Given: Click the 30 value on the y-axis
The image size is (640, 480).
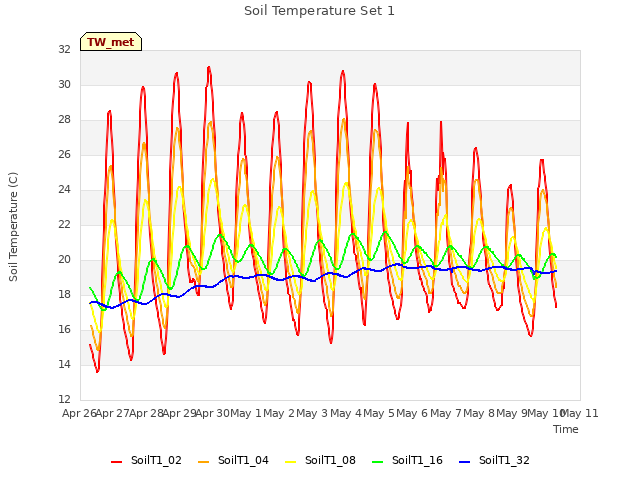Looking at the screenshot, I should point(64,84).
